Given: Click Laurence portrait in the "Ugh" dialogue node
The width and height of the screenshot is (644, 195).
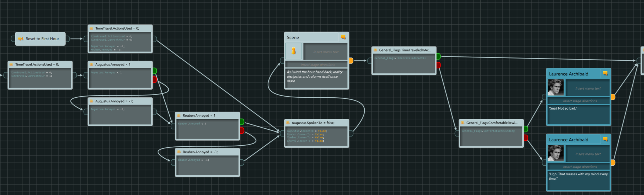Looking at the screenshot, I should 555,153.
